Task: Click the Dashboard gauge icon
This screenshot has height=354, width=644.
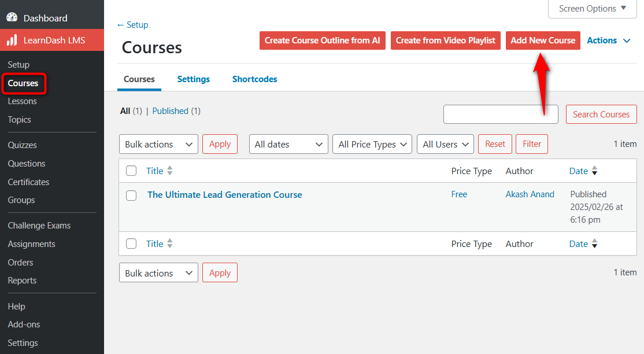Action: pyautogui.click(x=12, y=18)
